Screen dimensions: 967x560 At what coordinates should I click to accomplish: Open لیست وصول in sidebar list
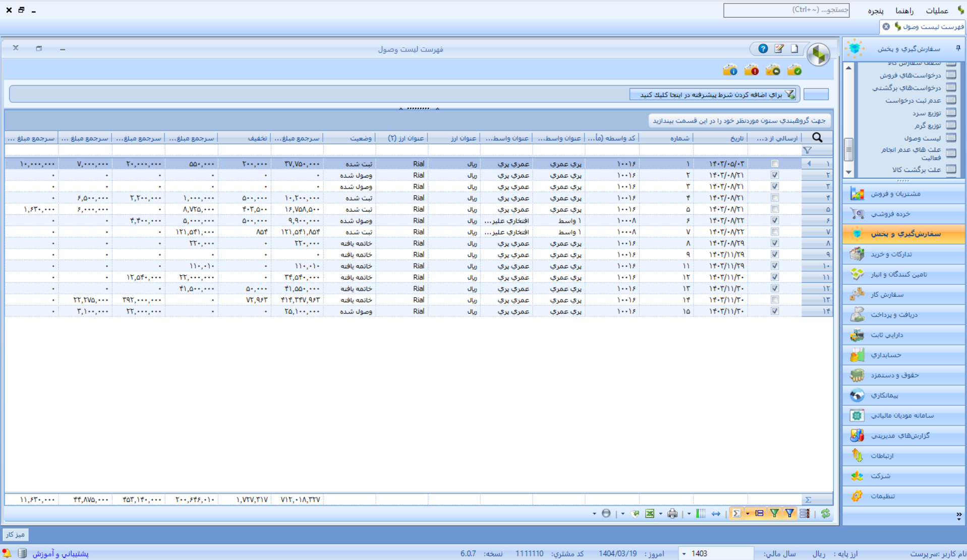point(922,138)
